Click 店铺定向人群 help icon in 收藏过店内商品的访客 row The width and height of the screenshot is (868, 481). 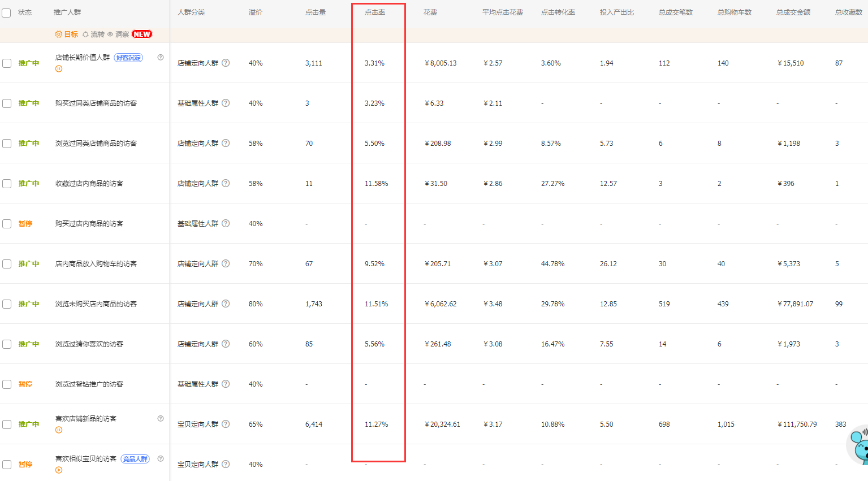226,183
